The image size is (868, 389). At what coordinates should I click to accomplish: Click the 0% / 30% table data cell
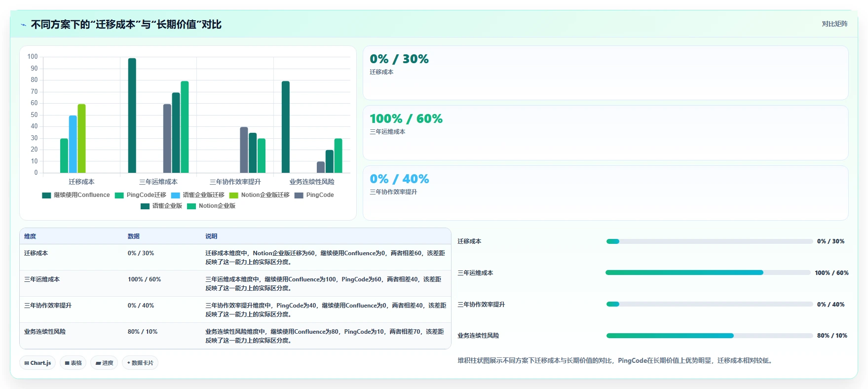click(141, 253)
